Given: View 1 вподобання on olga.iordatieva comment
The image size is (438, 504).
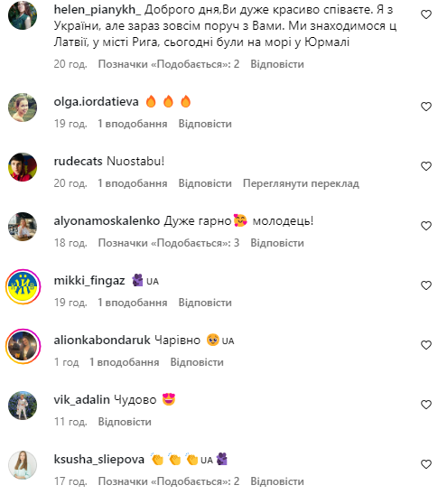Looking at the screenshot, I should click(133, 124).
